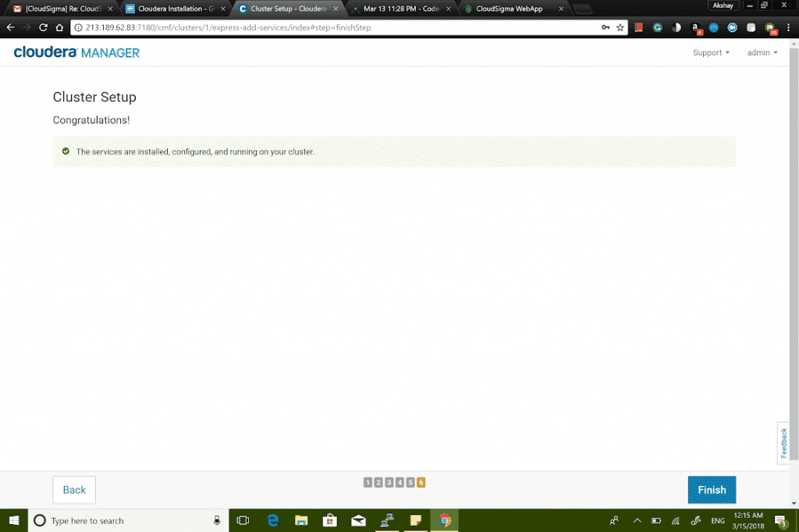This screenshot has height=532, width=799.
Task: Open Task View from the taskbar
Action: pyautogui.click(x=243, y=520)
